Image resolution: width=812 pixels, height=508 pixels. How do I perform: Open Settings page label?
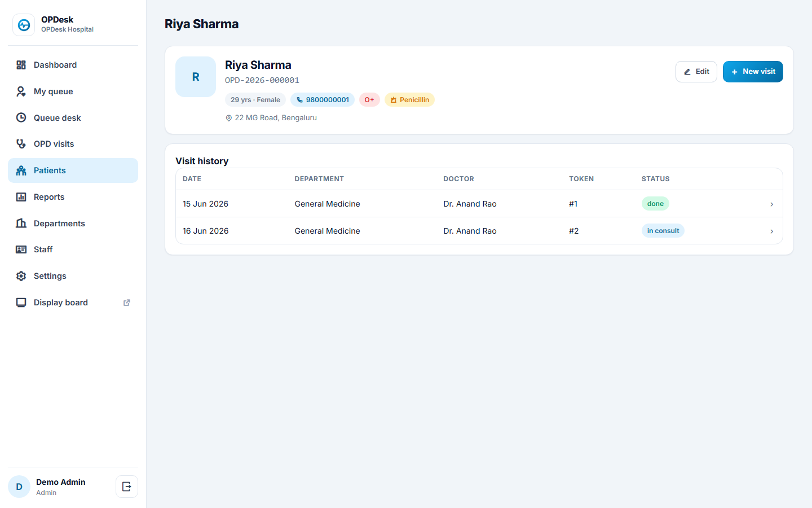(x=50, y=276)
